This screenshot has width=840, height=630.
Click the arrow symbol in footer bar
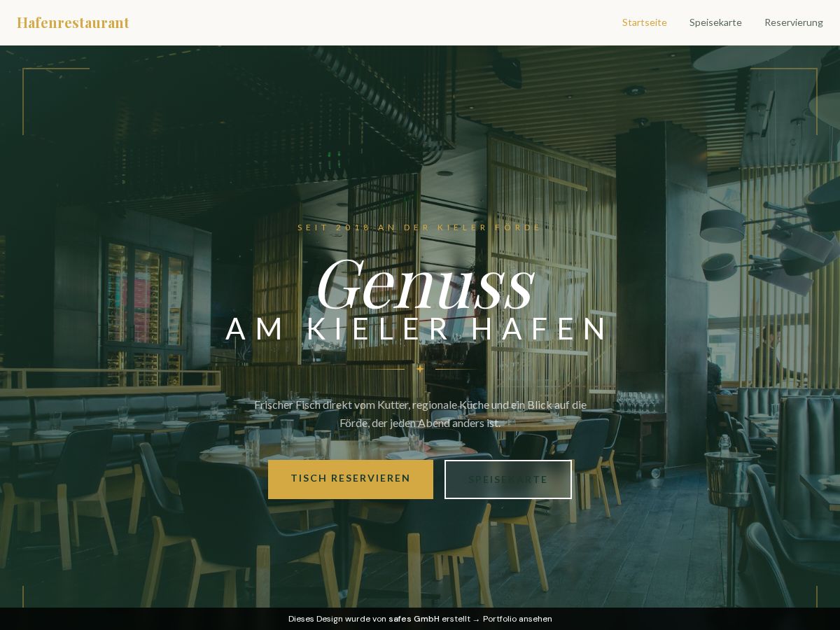pyautogui.click(x=476, y=619)
